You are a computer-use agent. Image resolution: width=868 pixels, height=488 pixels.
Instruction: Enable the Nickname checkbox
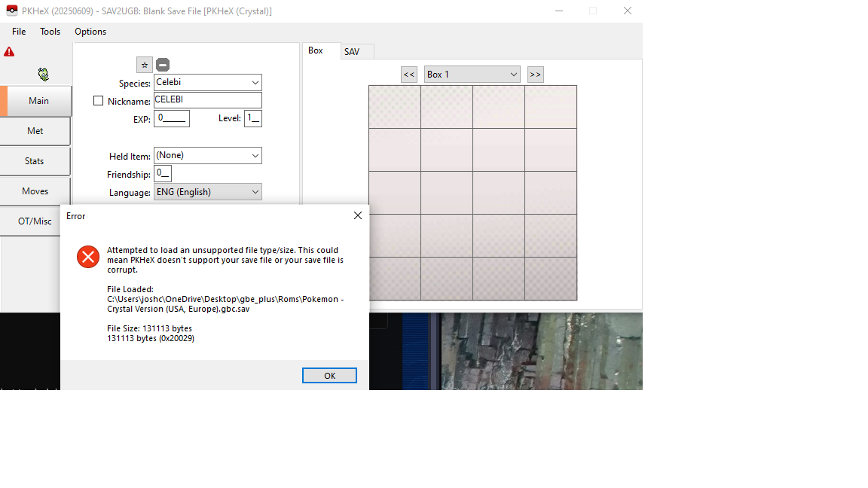(98, 101)
